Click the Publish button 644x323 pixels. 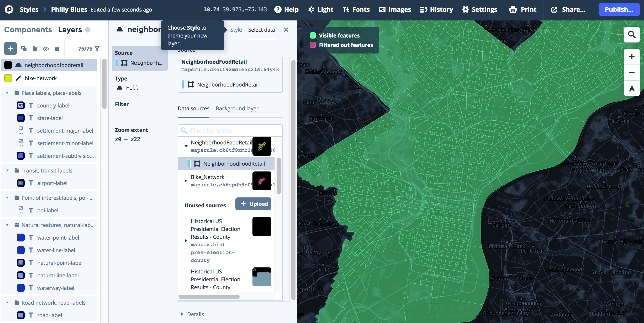[x=619, y=10]
